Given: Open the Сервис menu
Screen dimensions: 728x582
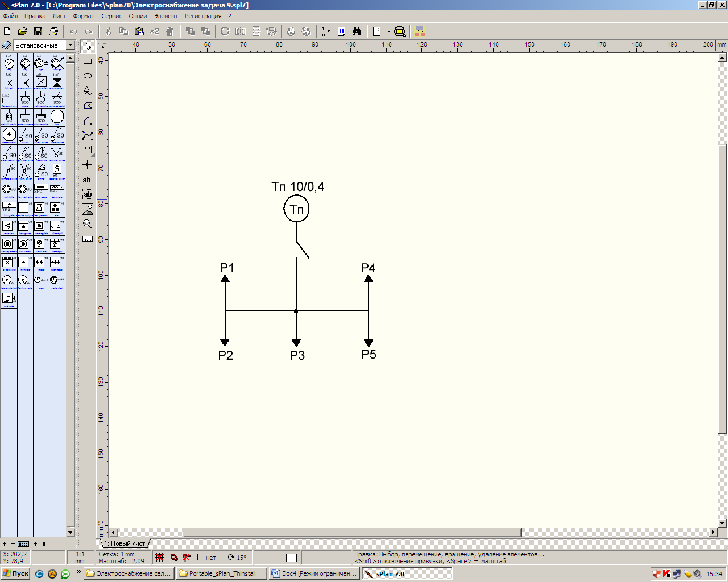Looking at the screenshot, I should (111, 16).
